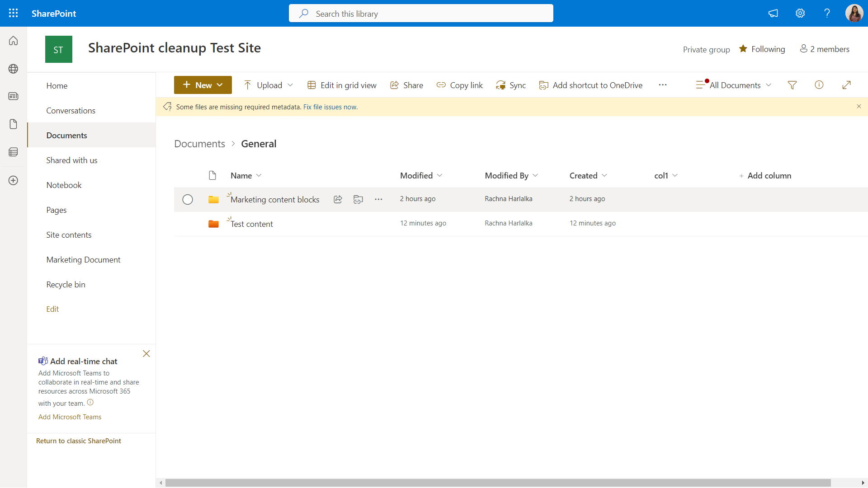Click Edit in grid view
This screenshot has height=488, width=868.
pyautogui.click(x=342, y=85)
